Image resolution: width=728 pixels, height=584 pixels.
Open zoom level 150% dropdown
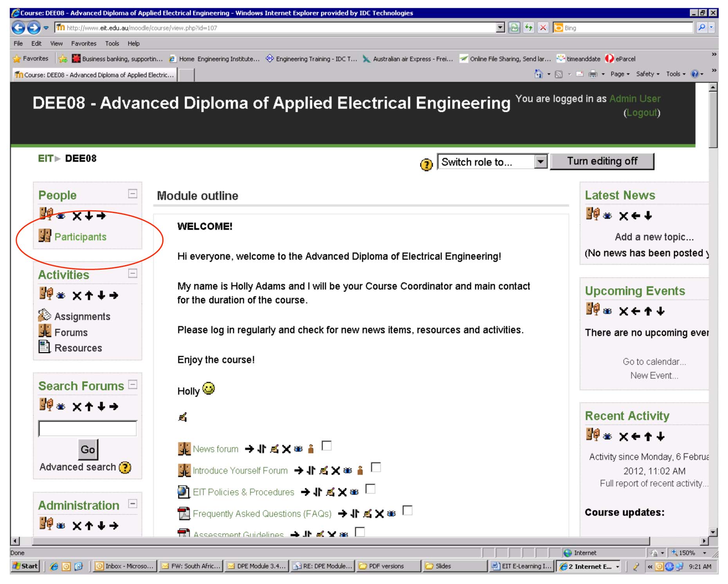[704, 553]
